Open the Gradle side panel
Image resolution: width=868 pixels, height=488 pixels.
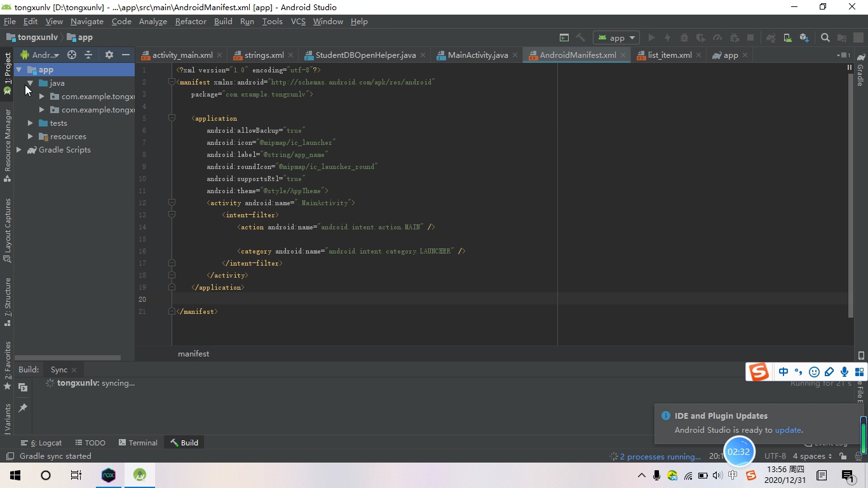click(860, 71)
